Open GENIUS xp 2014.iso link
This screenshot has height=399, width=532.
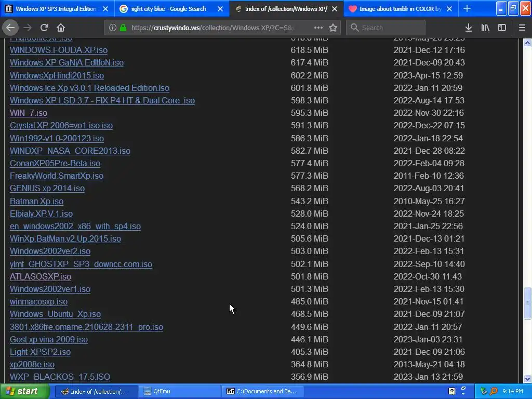47,188
